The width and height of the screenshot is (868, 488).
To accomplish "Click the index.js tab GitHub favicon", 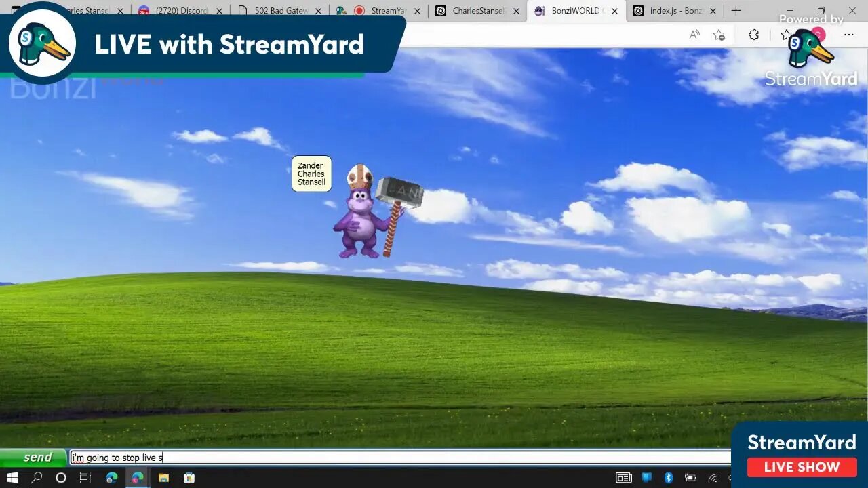I will point(638,11).
